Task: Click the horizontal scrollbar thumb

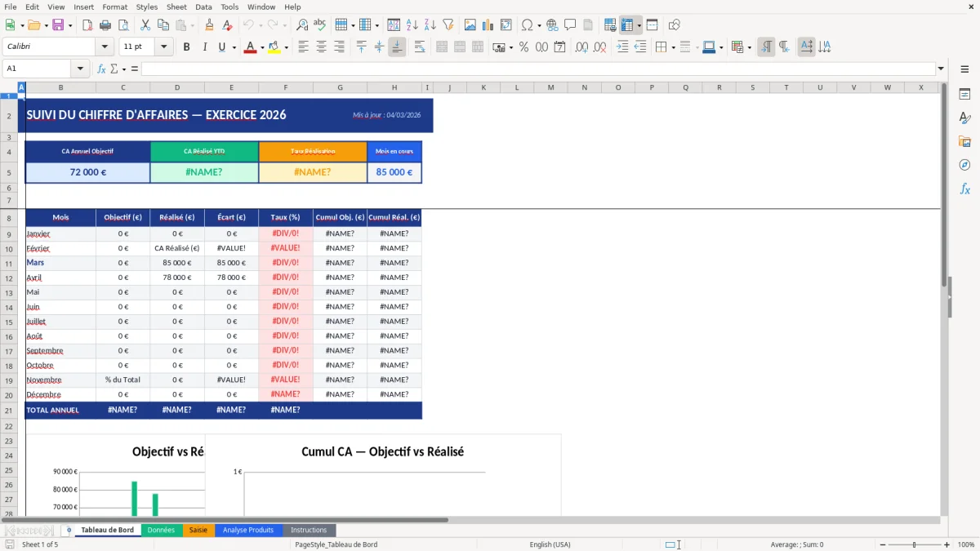Action: 225,520
